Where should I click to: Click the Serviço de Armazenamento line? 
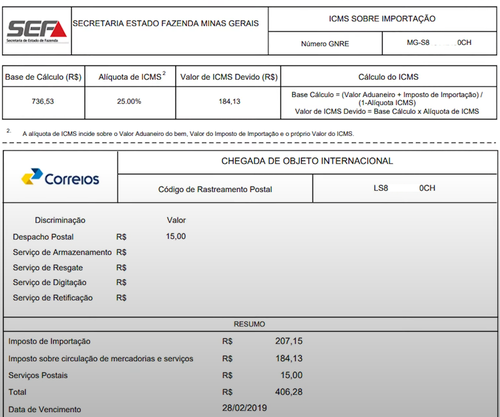tap(69, 252)
